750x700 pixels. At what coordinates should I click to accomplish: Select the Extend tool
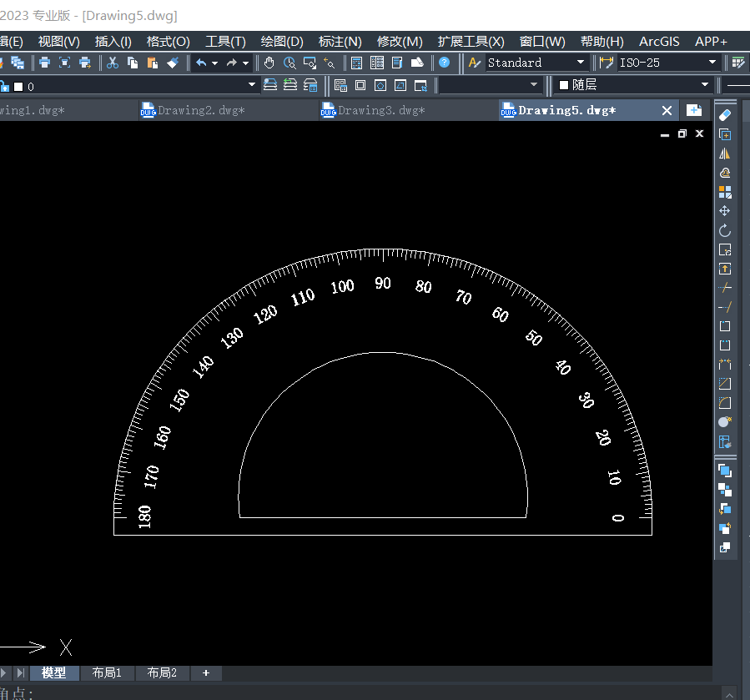[725, 307]
